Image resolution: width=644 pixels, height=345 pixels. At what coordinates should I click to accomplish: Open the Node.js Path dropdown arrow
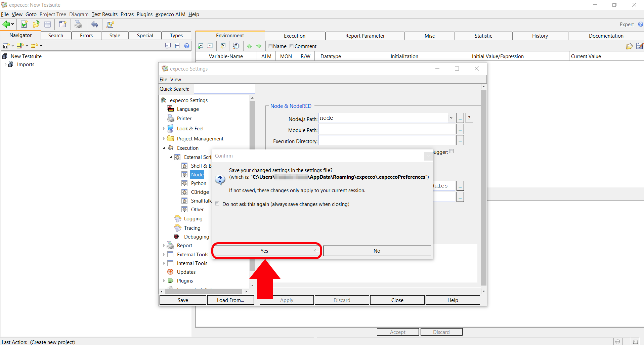tap(451, 118)
